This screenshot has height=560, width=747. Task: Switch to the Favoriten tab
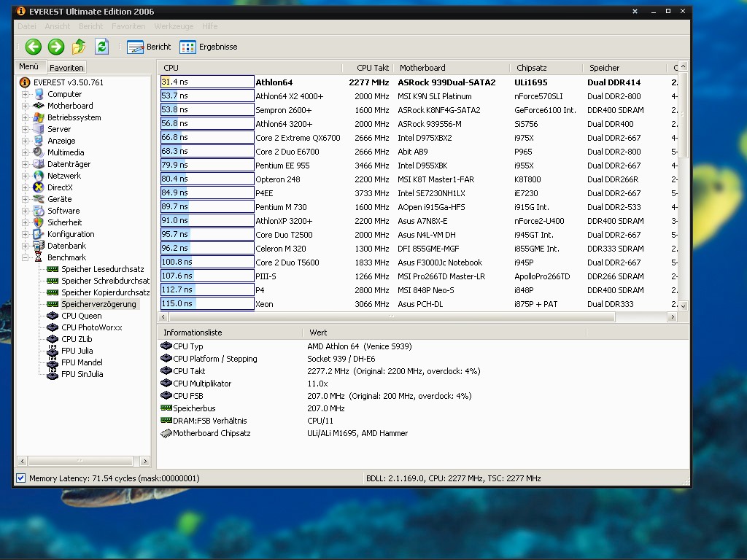66,67
